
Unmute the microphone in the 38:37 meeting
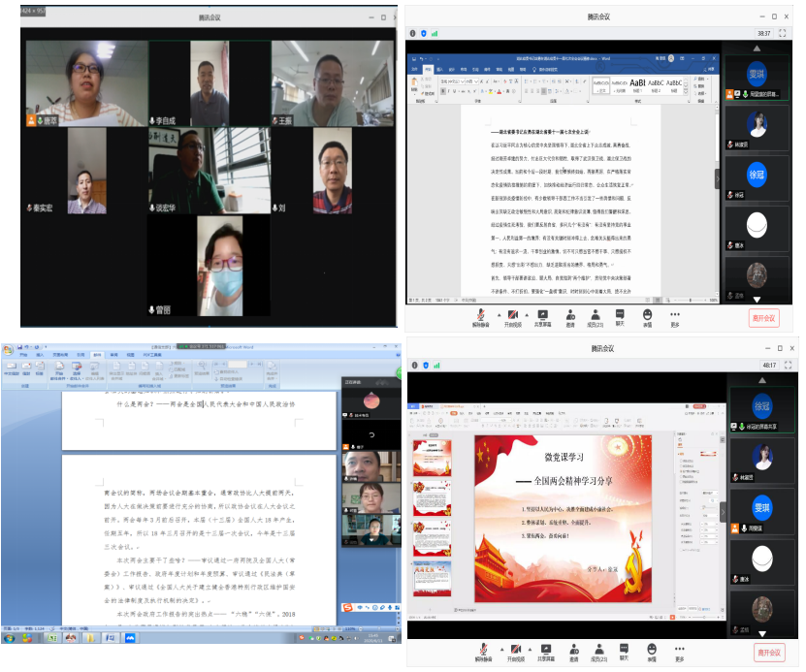[480, 315]
